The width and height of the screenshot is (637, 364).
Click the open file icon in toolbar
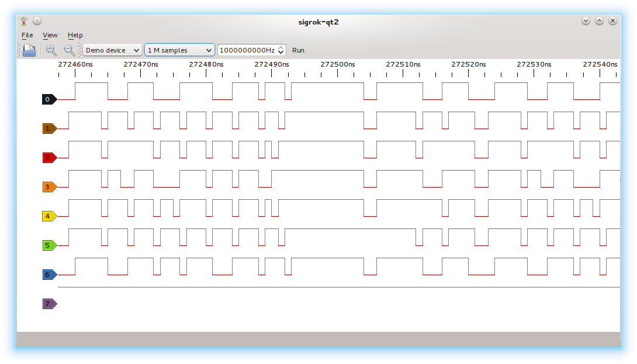click(x=29, y=50)
